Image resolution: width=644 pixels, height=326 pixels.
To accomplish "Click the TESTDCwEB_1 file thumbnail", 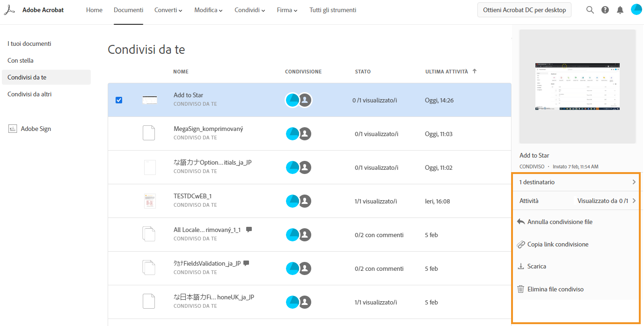I will pyautogui.click(x=150, y=201).
